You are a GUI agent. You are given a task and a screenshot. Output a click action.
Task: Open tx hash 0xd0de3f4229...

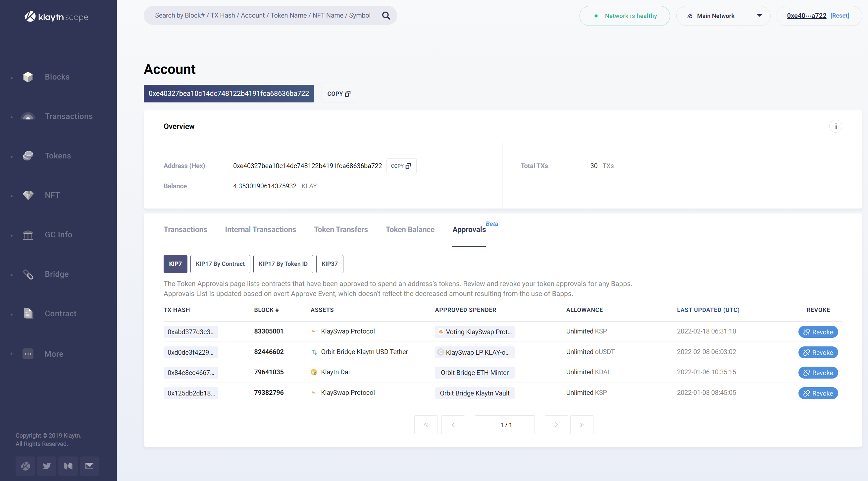tap(191, 352)
